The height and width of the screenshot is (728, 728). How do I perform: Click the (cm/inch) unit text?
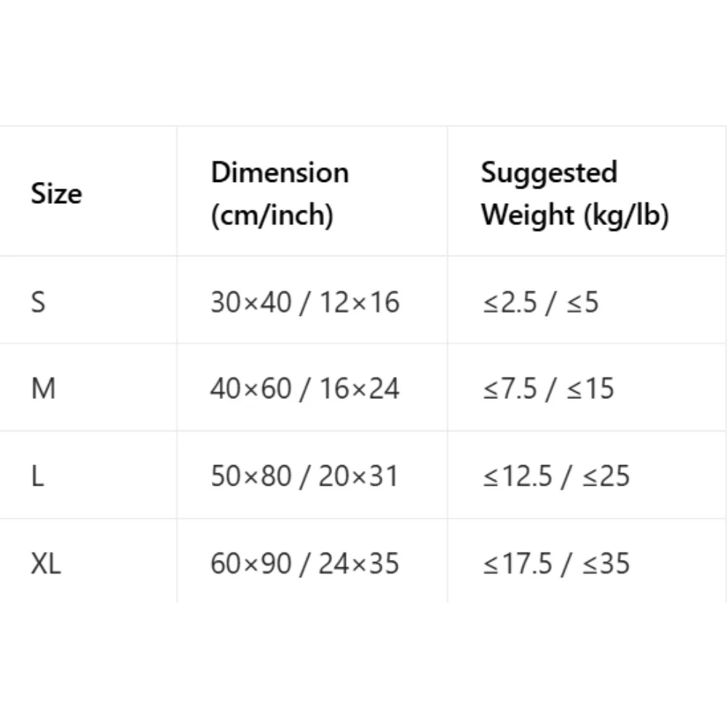[272, 215]
